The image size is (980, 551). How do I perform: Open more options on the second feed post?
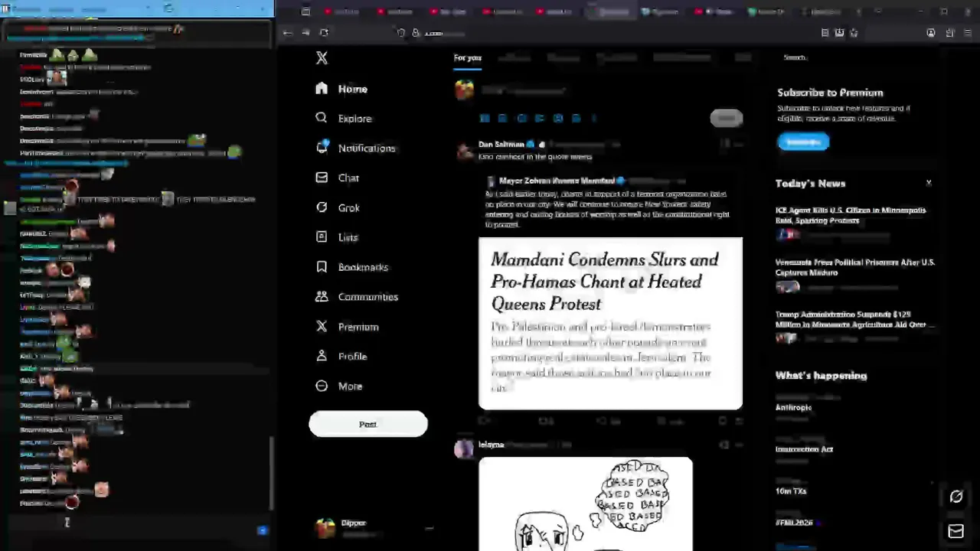tap(737, 445)
